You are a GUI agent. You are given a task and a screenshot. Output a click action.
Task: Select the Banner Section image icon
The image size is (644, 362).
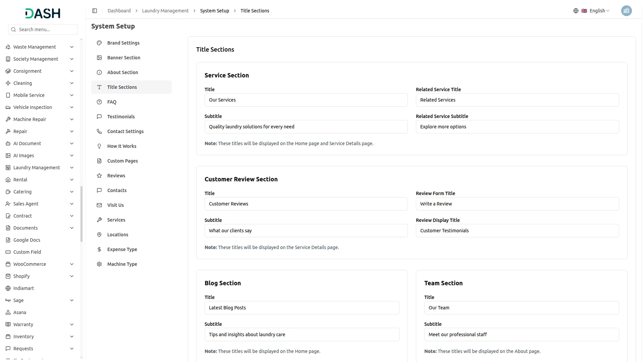click(x=99, y=58)
